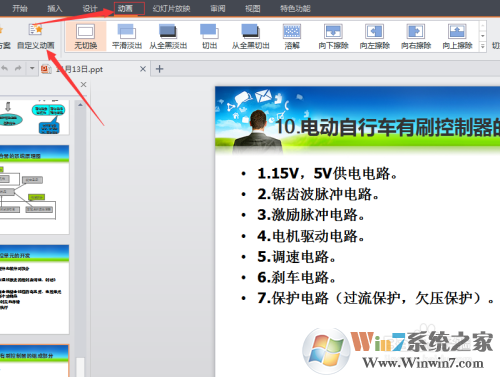The width and height of the screenshot is (500, 377).
Task: Click the bullet 2.锯齿波脉冲电路
Action: pyautogui.click(x=318, y=194)
